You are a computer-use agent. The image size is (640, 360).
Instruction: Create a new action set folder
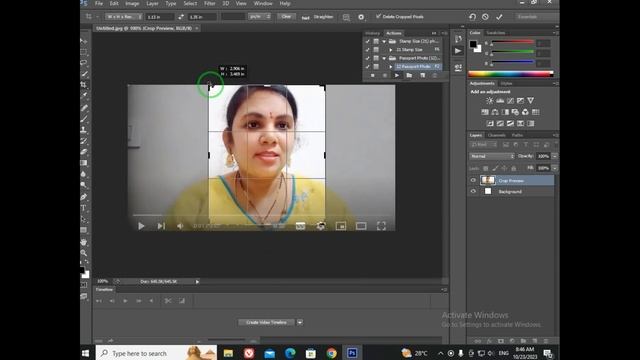click(x=409, y=76)
